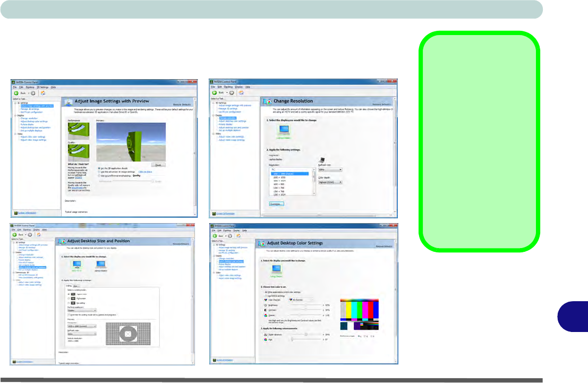Select the Full-screen scaling radio button
This screenshot has height=383, width=588.
point(69,299)
